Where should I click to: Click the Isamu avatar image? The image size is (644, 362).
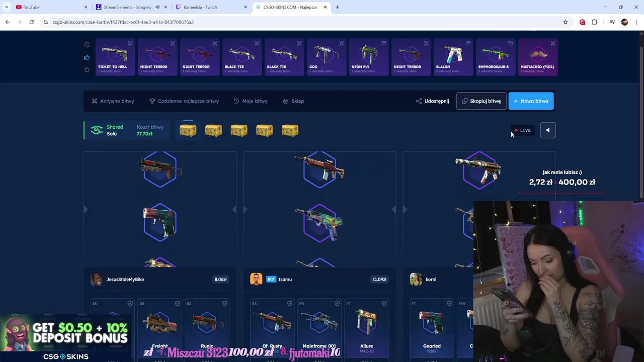point(256,279)
